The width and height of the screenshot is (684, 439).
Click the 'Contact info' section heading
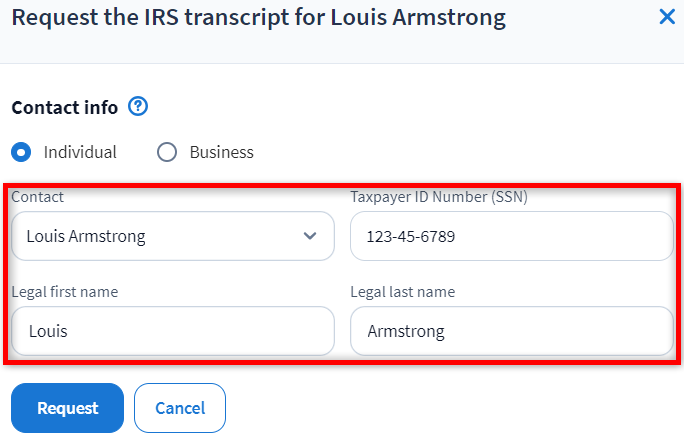[64, 107]
